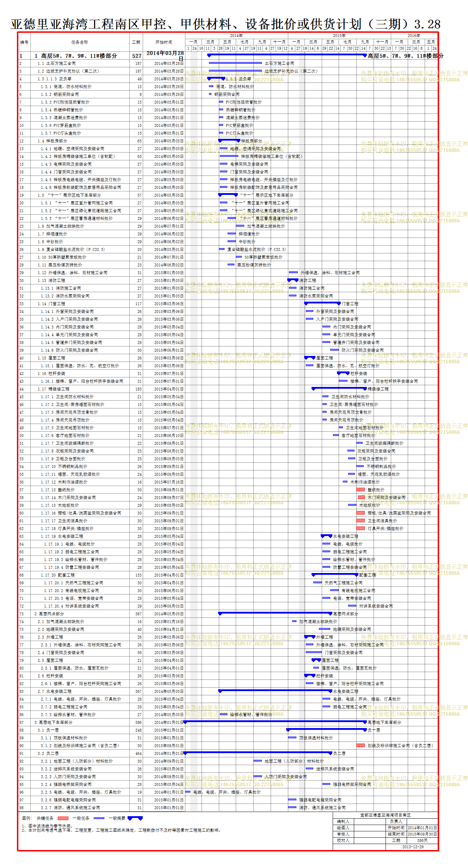
Task: Click the footer heading 宝都亚德里亚海湾项目南区
Action: (386, 815)
